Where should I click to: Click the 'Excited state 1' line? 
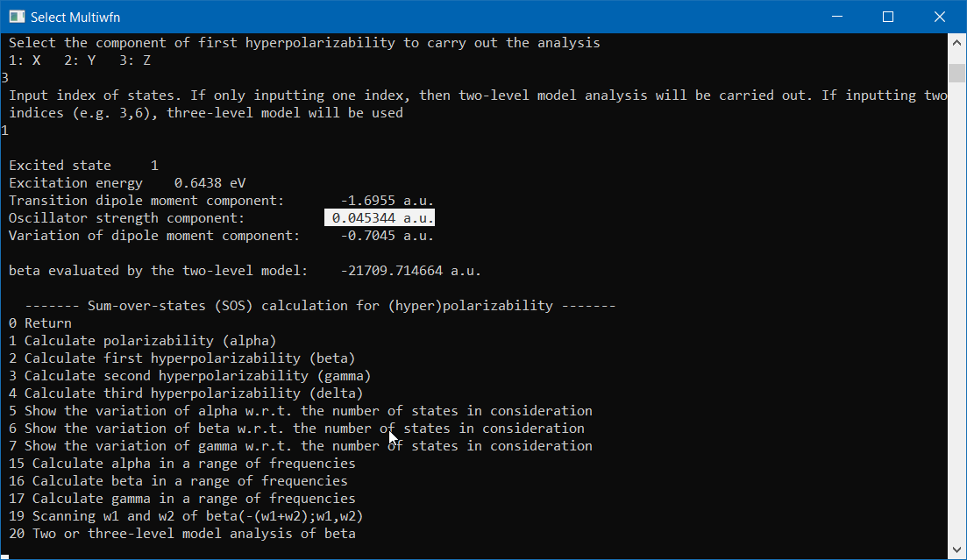[83, 166]
